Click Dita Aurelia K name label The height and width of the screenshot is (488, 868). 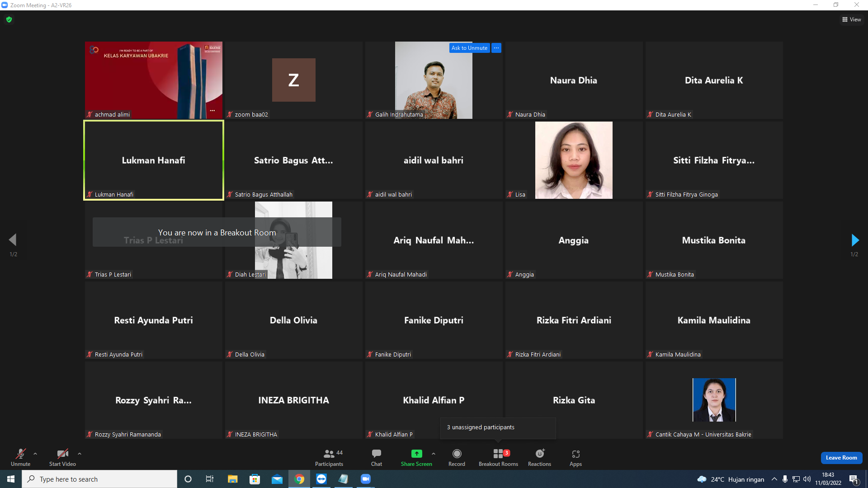[x=673, y=115]
